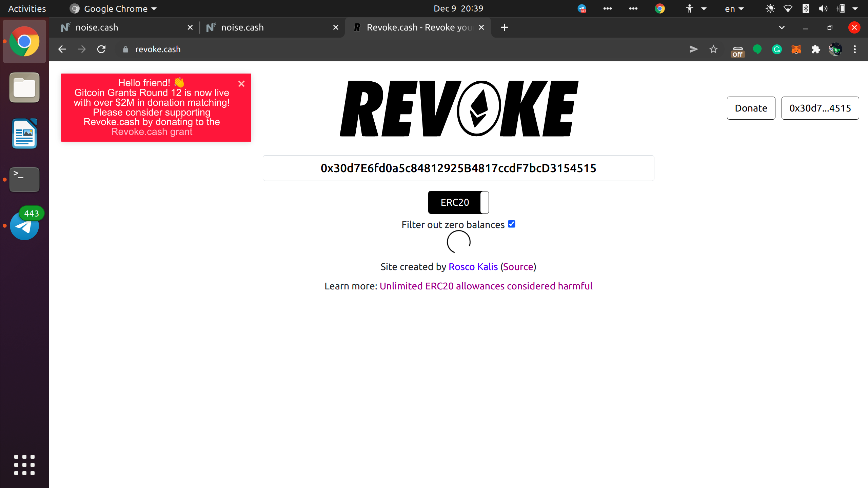Read Unlimited ERC20 allowances considered harmful
Viewport: 868px width, 488px height.
click(x=486, y=286)
